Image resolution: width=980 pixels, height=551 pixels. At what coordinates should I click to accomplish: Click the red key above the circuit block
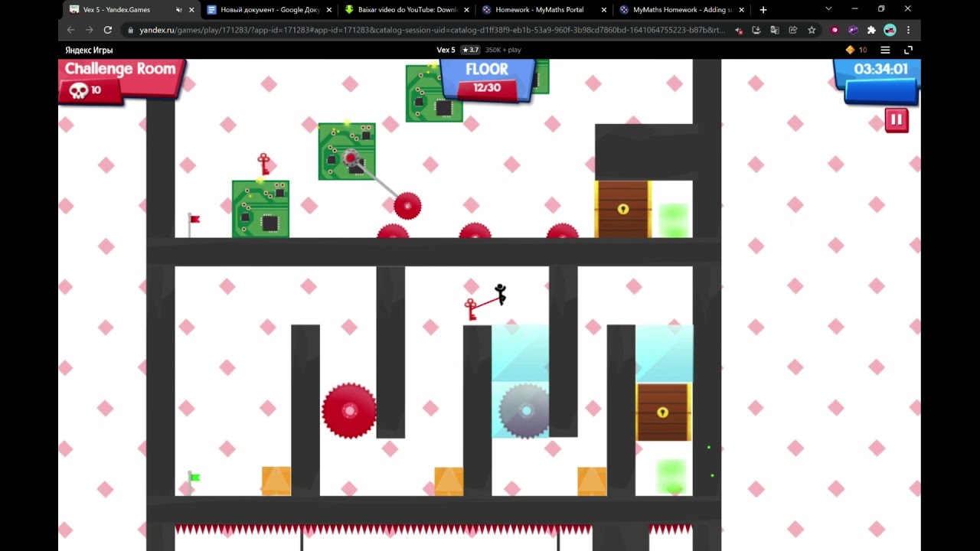click(264, 164)
